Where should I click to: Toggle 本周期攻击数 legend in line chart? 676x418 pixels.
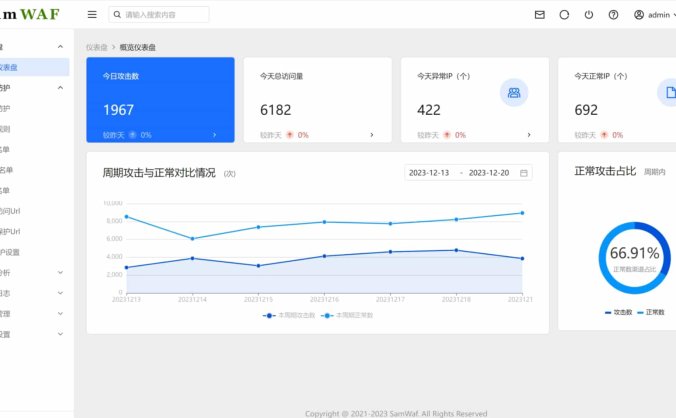tap(289, 315)
